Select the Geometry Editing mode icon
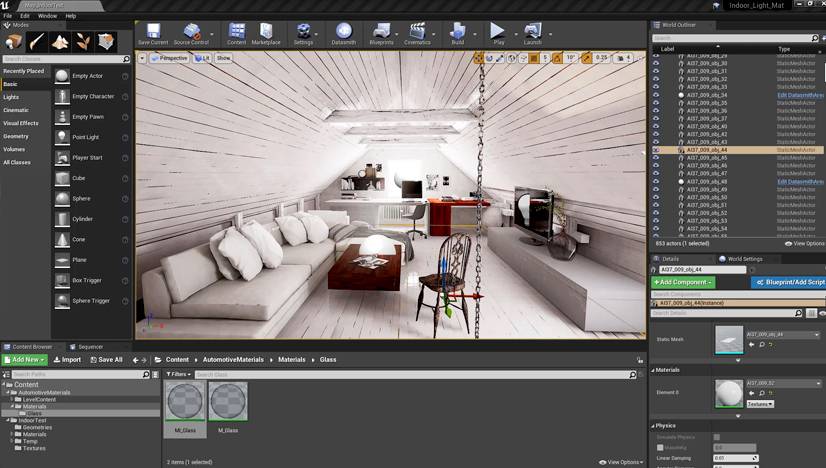The width and height of the screenshot is (826, 468). (x=106, y=42)
